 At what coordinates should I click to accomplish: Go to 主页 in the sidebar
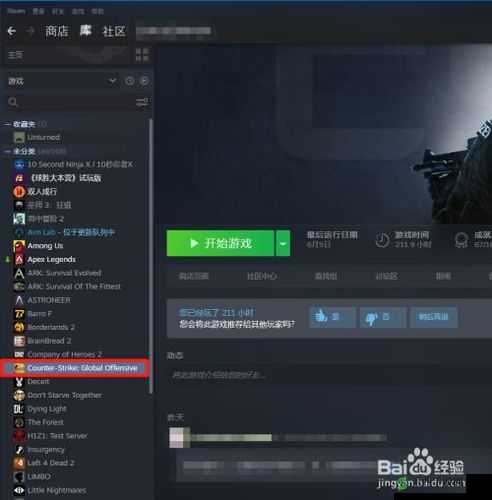15,55
